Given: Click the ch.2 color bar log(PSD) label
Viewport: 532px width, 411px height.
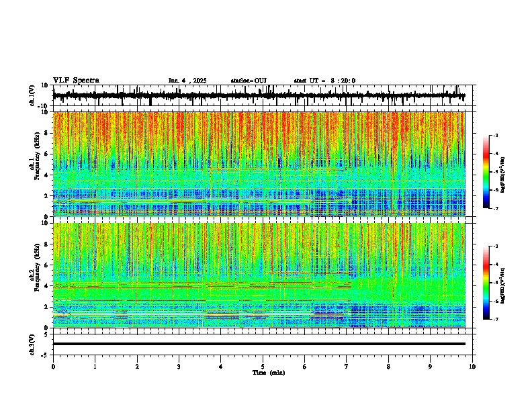Looking at the screenshot, I should [x=503, y=285].
